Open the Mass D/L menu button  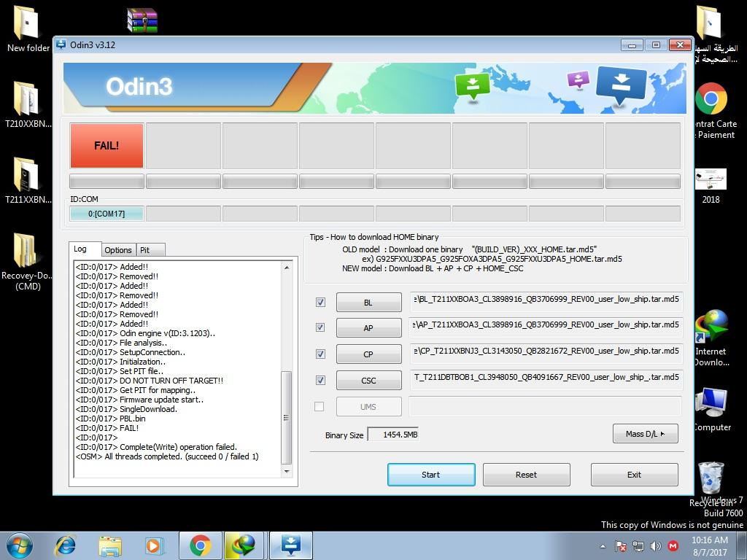pos(645,433)
